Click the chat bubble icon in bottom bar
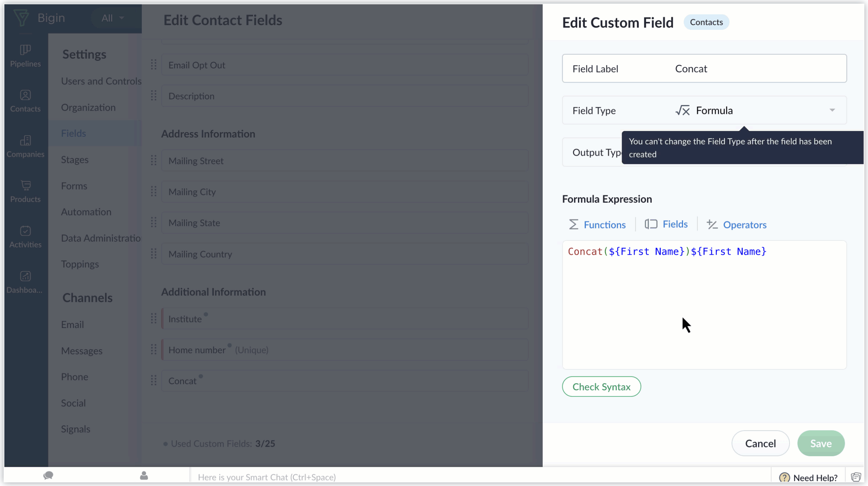Viewport: 868px width, 486px height. pos(48,475)
